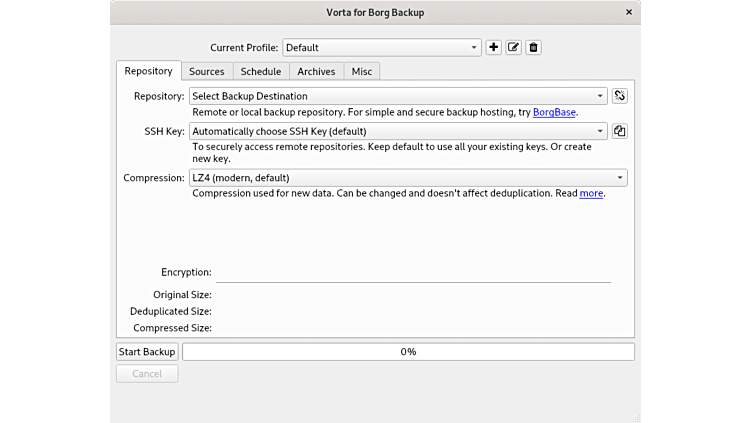Select the Misc tab
Viewport: 752px width, 423px height.
(x=361, y=71)
